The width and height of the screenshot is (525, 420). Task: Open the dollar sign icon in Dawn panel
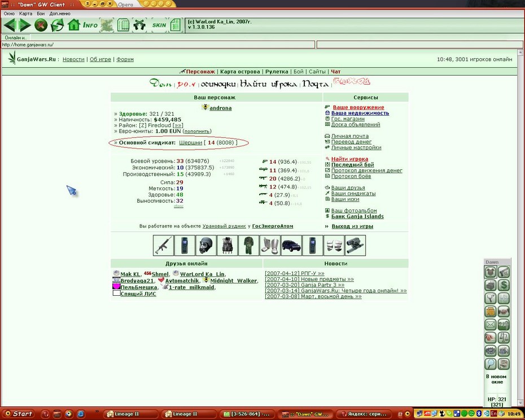pos(504,285)
